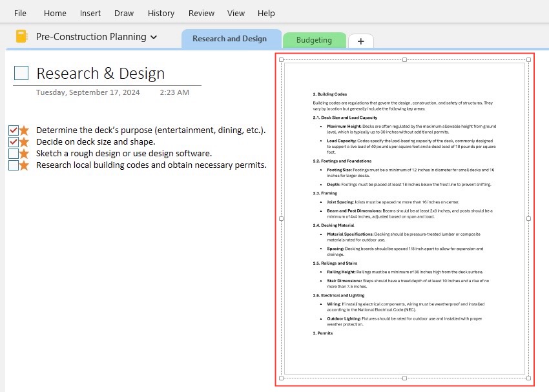This screenshot has height=392, width=549.
Task: Click the Research & Design page title
Action: click(x=101, y=74)
